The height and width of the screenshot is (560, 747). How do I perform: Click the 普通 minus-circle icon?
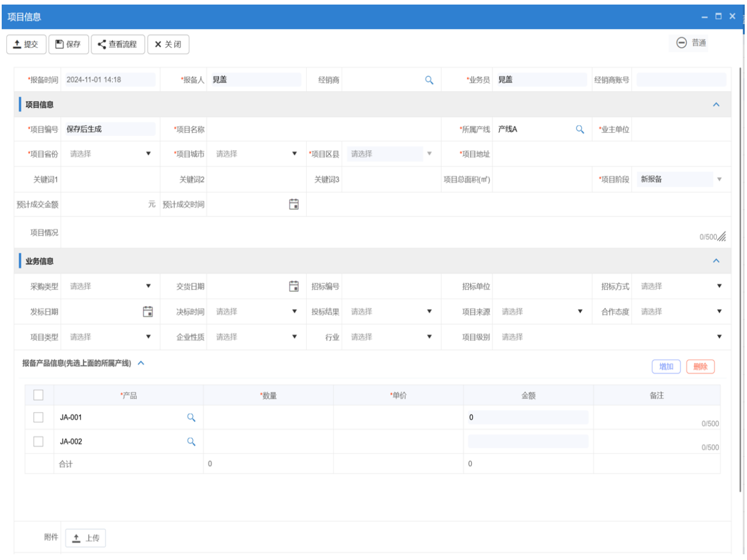point(681,43)
